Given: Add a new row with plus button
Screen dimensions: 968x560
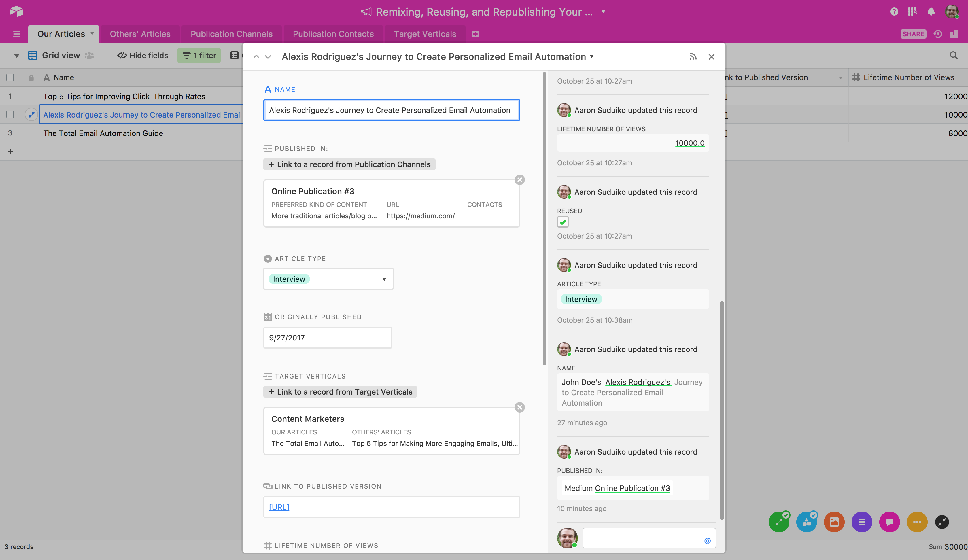Looking at the screenshot, I should click(10, 151).
